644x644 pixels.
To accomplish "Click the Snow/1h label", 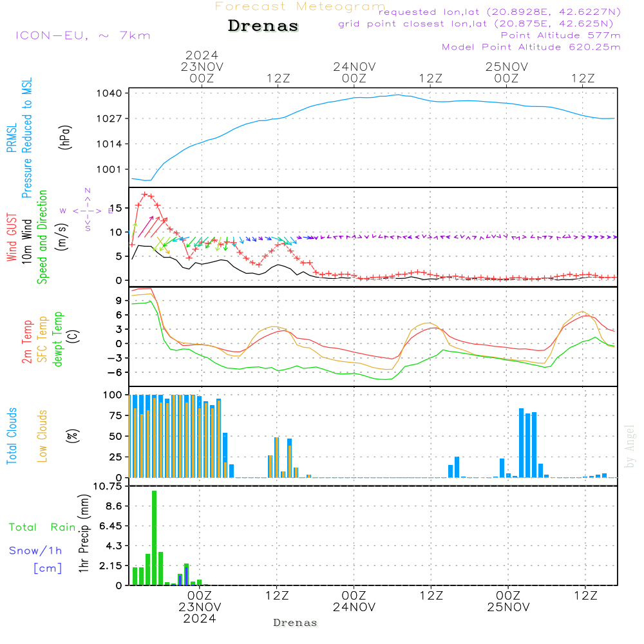I will click(35, 551).
